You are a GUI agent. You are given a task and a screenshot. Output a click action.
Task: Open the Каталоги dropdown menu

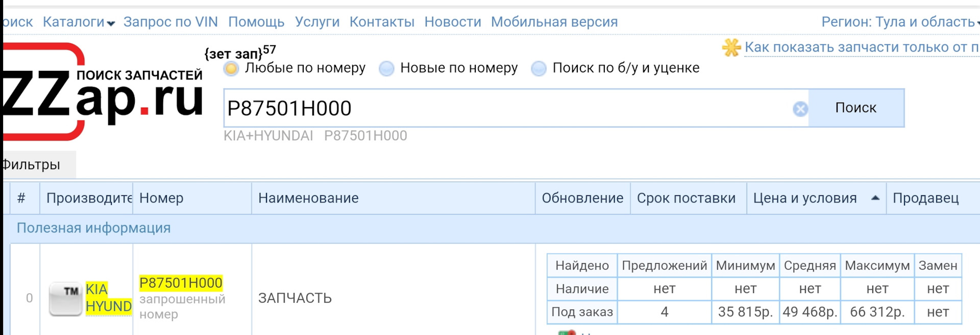click(x=79, y=22)
